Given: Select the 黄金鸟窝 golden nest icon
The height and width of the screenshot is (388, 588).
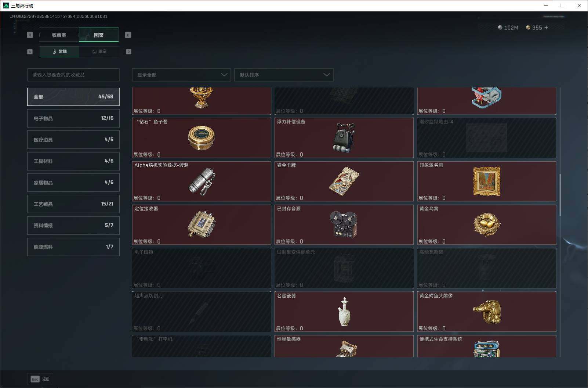Looking at the screenshot, I should [487, 224].
